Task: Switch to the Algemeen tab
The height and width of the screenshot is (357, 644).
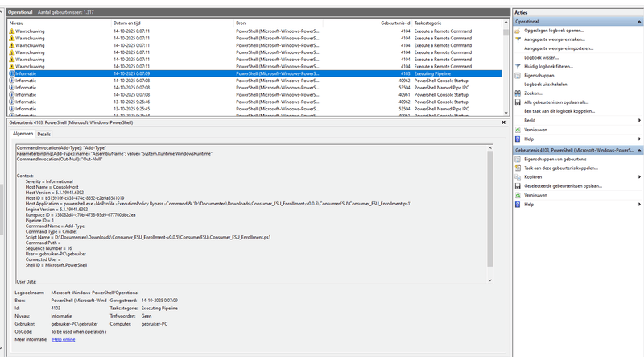Action: tap(23, 134)
